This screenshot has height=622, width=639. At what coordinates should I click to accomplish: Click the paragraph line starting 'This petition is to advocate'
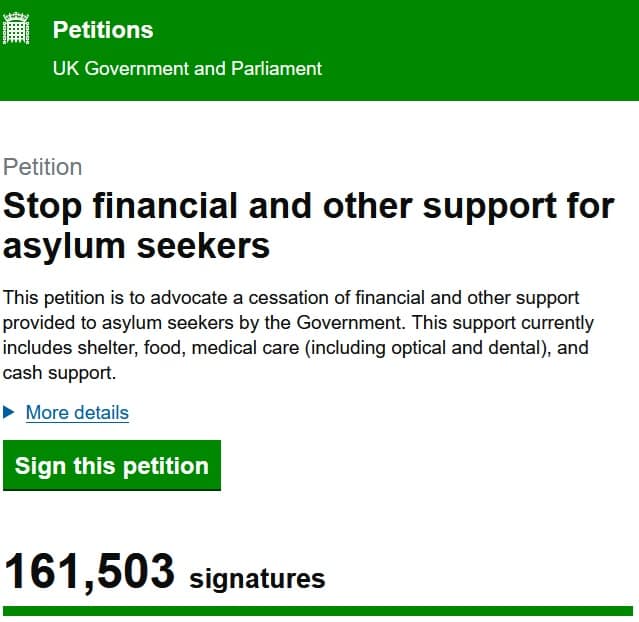(291, 298)
